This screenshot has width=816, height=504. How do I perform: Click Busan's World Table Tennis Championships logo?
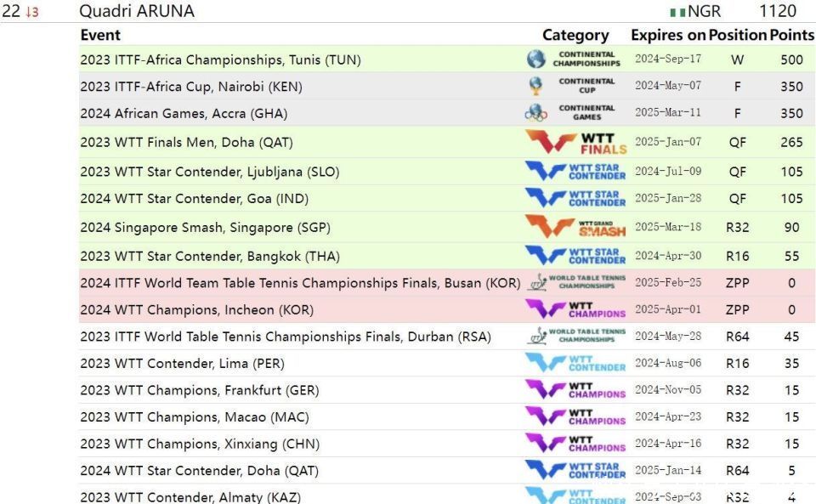(575, 282)
